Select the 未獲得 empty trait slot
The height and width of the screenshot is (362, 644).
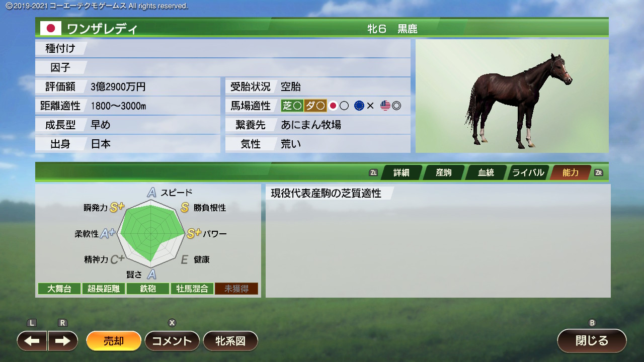point(236,289)
